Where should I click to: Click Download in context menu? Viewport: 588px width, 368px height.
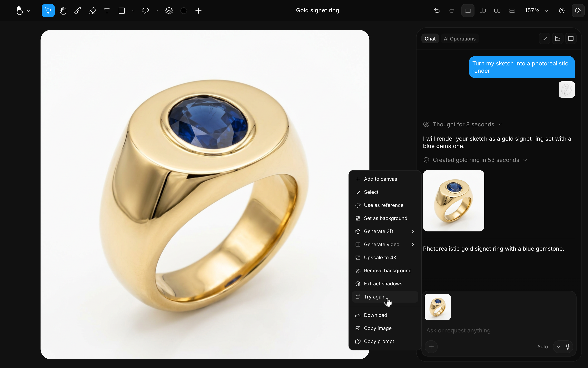tap(385, 315)
